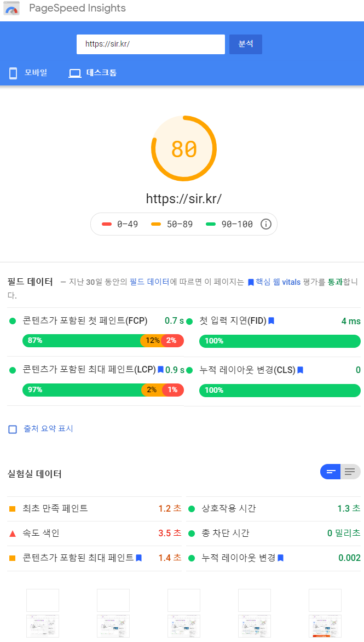Click the PageSpeed Insights logo icon

click(x=12, y=8)
